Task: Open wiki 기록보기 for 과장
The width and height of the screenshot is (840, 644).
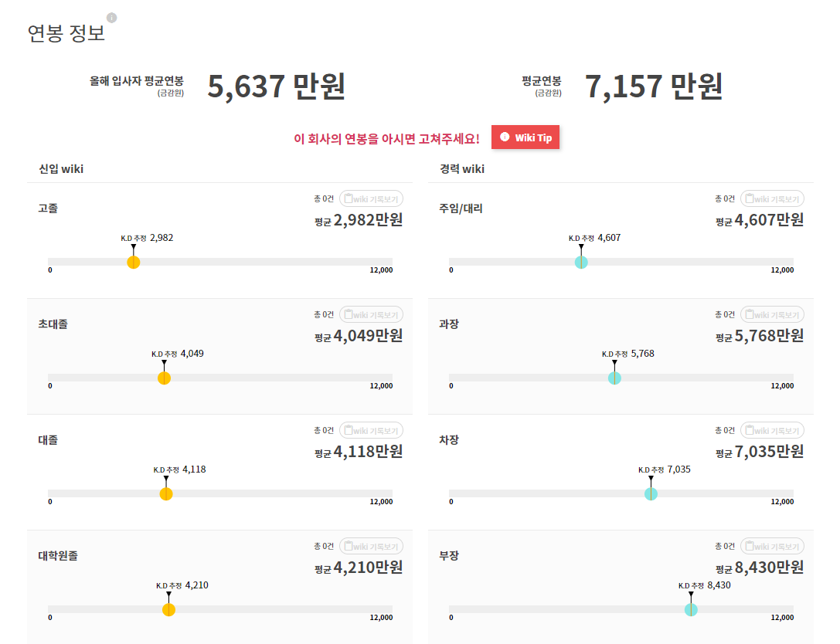Action: tap(772, 314)
